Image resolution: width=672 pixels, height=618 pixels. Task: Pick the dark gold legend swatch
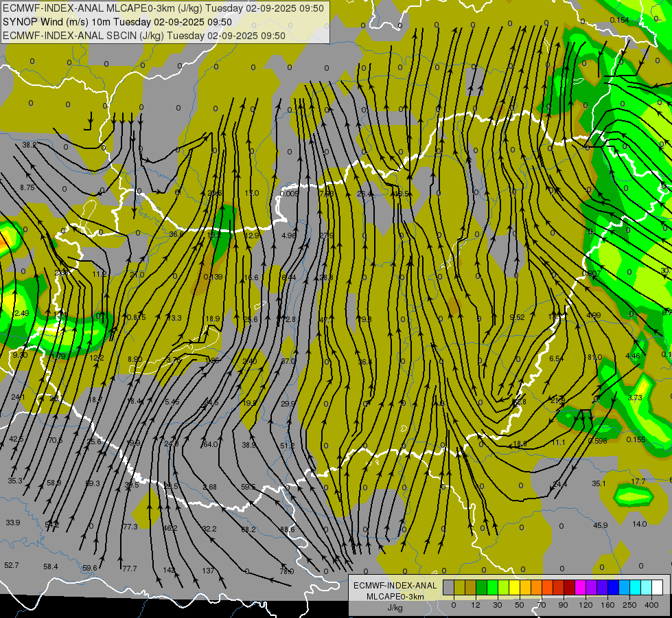[471, 588]
